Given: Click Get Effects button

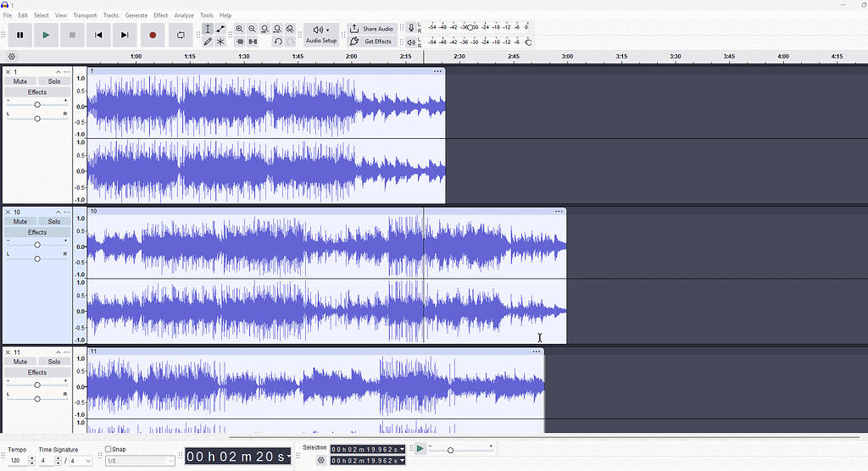Looking at the screenshot, I should pyautogui.click(x=372, y=42).
